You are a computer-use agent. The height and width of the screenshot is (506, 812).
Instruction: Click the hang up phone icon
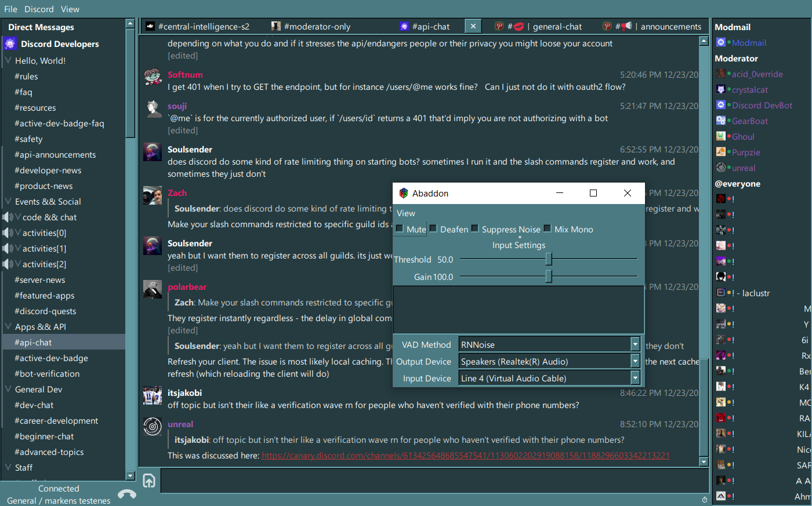coord(126,494)
